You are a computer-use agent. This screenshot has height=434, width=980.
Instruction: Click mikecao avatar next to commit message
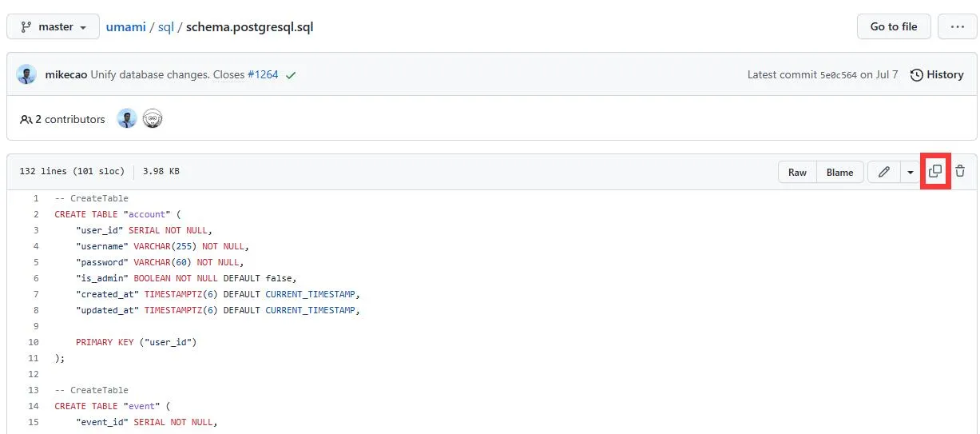[26, 74]
